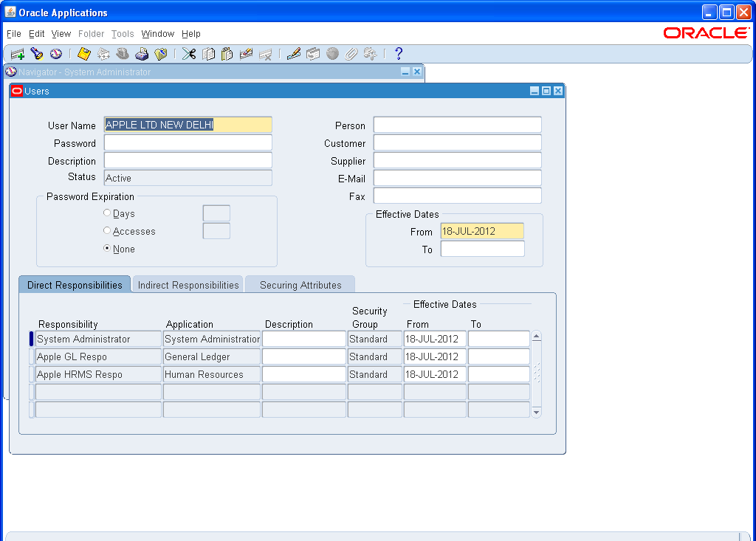Switch to the Indirect Responsibilities tab
The height and width of the screenshot is (541, 756).
pos(187,284)
